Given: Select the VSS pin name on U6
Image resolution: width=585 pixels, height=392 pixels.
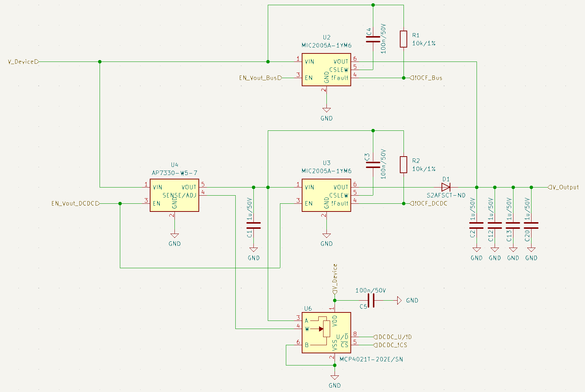Looking at the screenshot, I should (335, 345).
